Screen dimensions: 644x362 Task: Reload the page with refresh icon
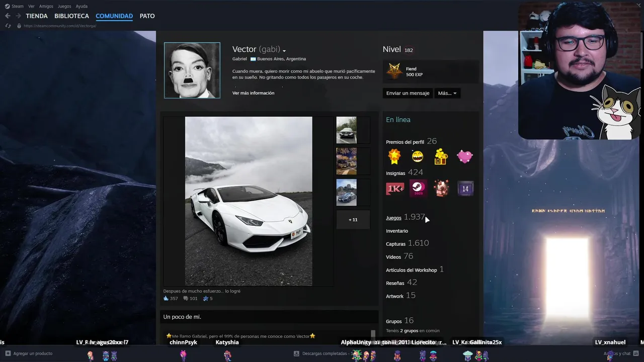click(8, 26)
